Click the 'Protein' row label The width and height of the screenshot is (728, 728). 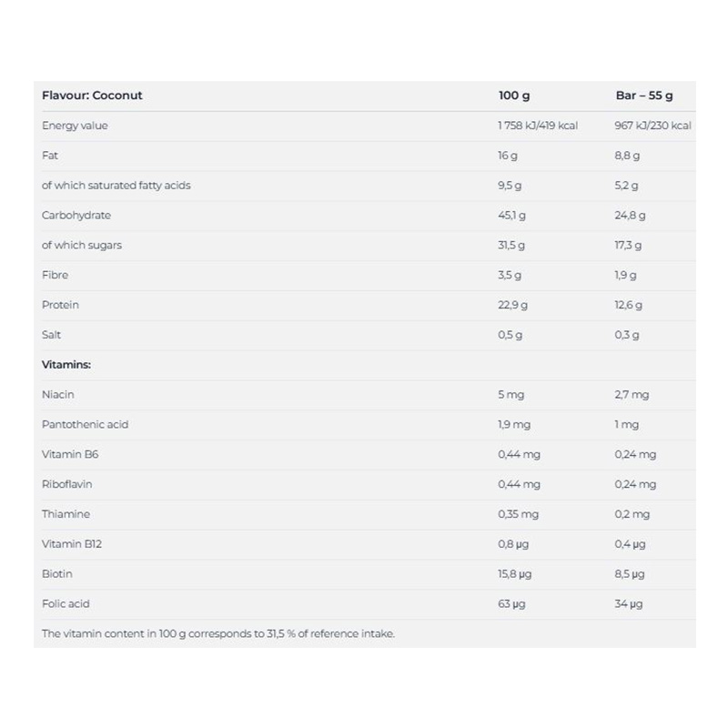60,305
